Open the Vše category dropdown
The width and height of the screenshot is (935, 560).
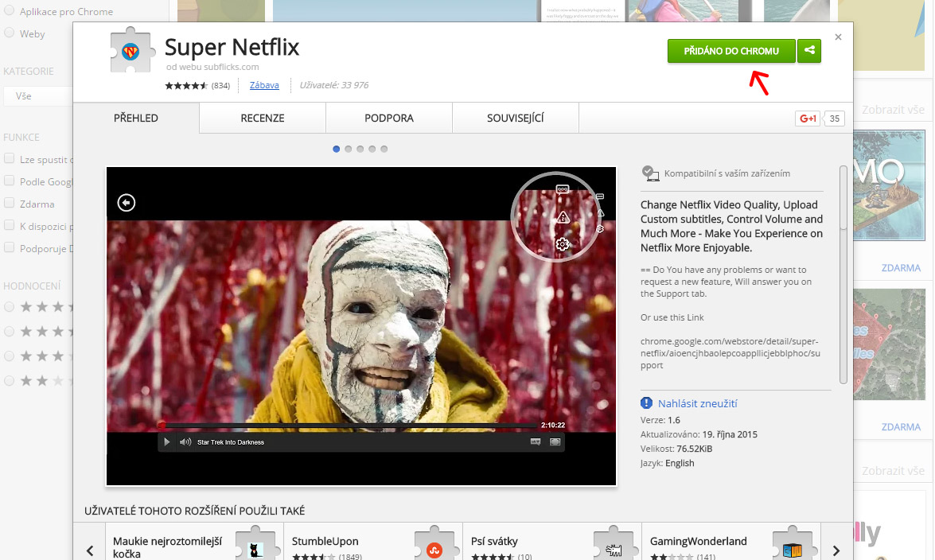coord(38,96)
